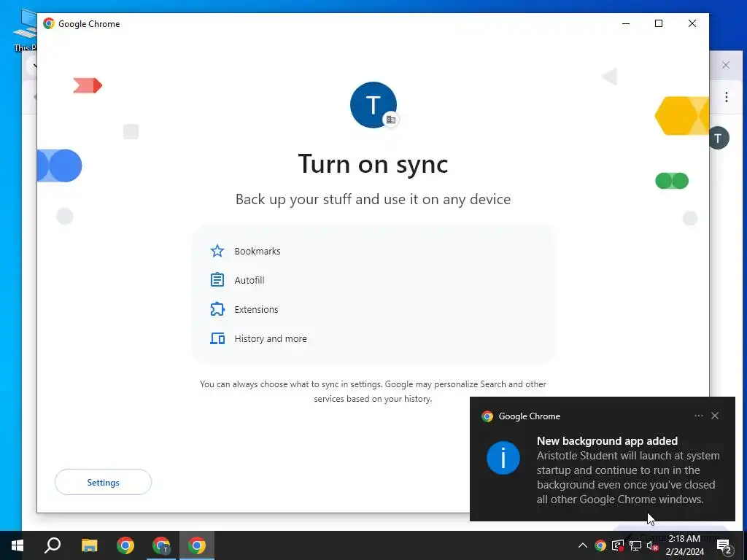747x560 pixels.
Task: Open the Windows Start menu
Action: tap(18, 545)
